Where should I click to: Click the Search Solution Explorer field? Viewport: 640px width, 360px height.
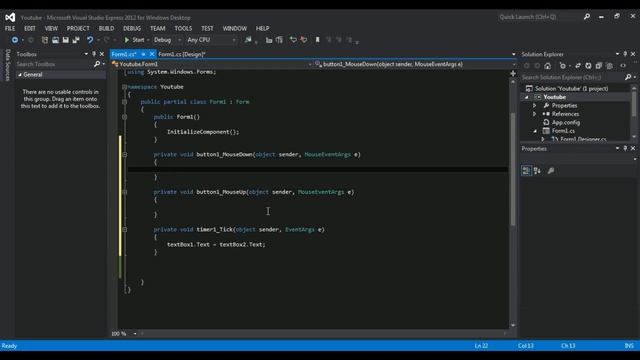tap(573, 77)
